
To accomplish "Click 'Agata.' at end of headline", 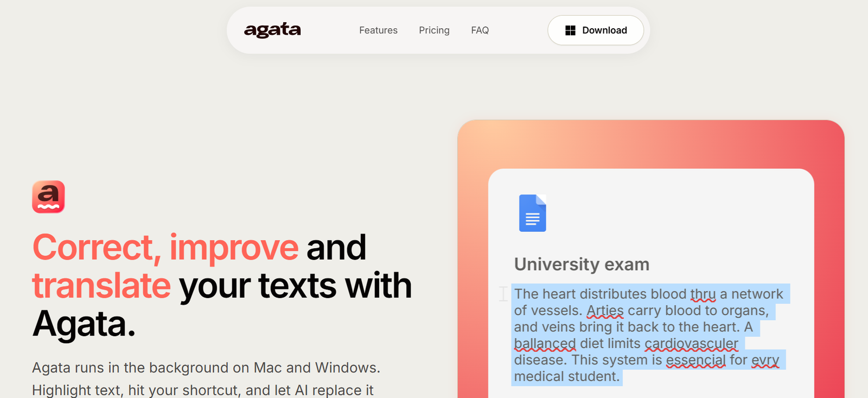I will coord(84,324).
